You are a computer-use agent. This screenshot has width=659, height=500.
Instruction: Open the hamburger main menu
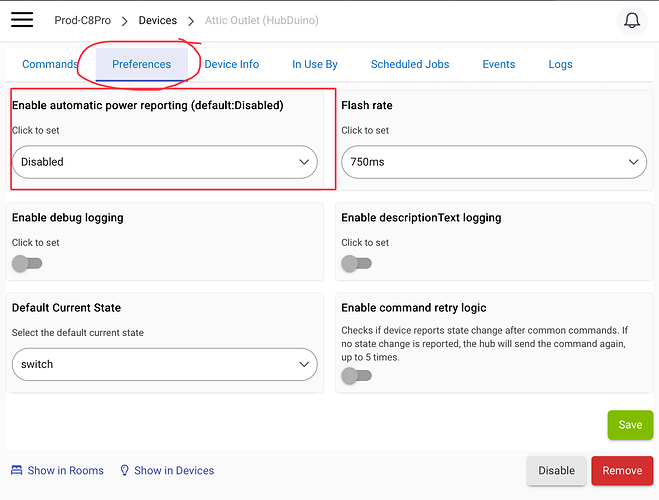[x=22, y=20]
